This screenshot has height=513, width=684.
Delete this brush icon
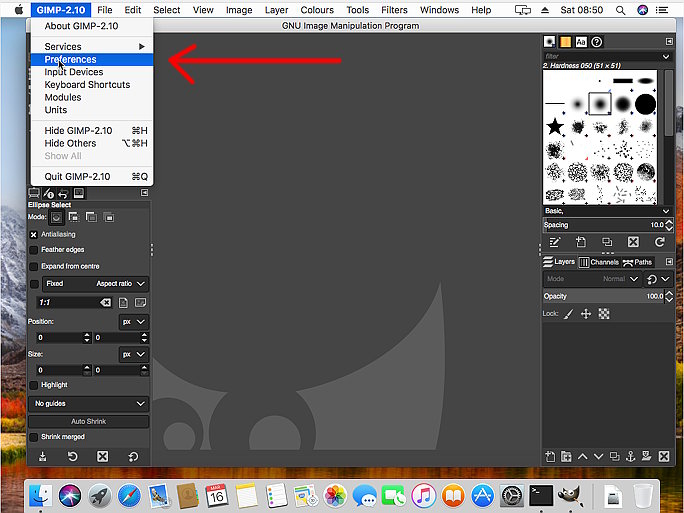click(x=633, y=242)
